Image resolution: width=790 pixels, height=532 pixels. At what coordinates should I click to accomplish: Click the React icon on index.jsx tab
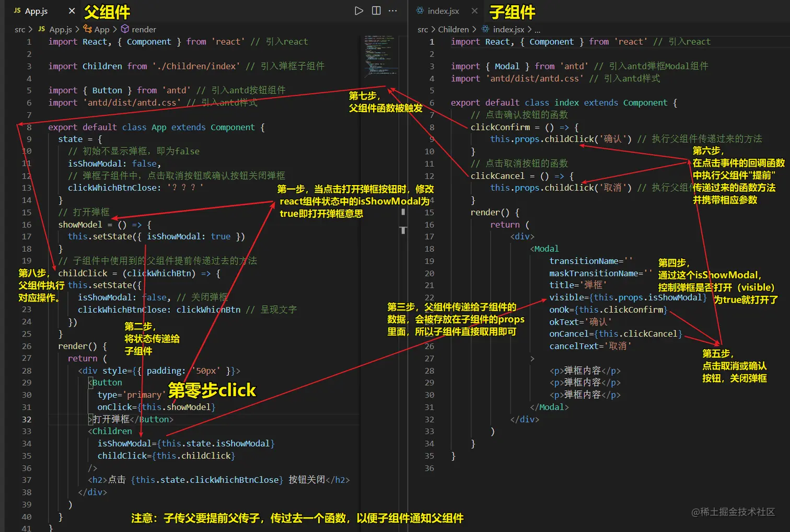click(420, 10)
